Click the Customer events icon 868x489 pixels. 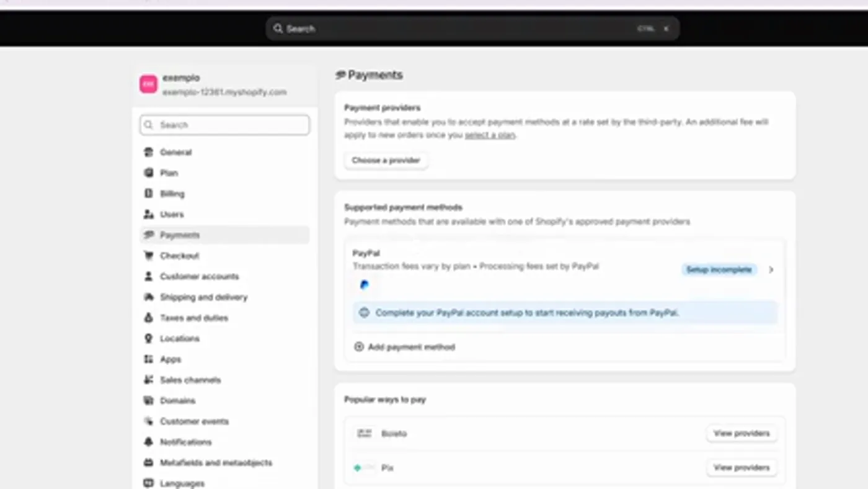pyautogui.click(x=148, y=421)
